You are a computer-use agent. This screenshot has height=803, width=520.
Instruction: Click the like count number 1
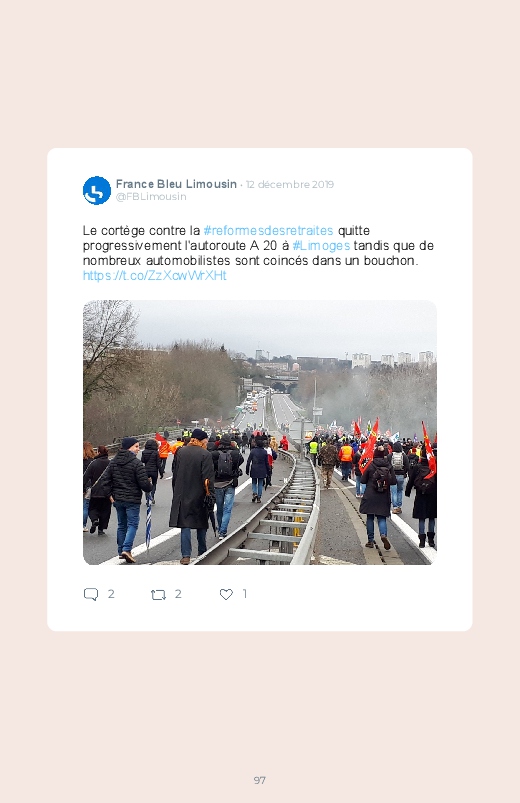(245, 594)
